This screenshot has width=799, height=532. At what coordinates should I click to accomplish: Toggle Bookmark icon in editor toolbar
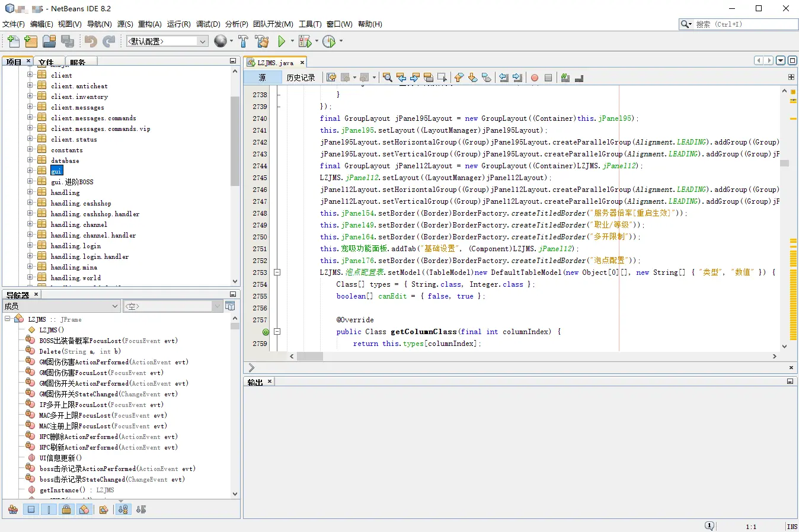click(487, 78)
